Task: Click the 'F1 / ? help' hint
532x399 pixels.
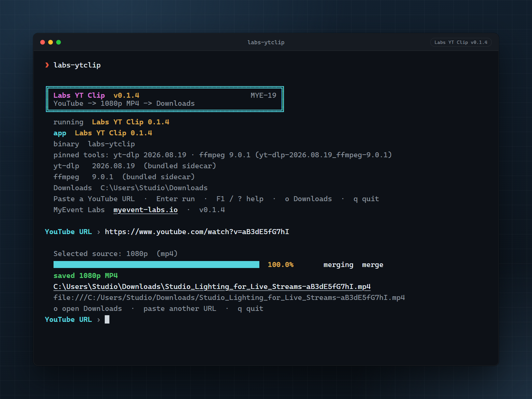Action: point(240,199)
